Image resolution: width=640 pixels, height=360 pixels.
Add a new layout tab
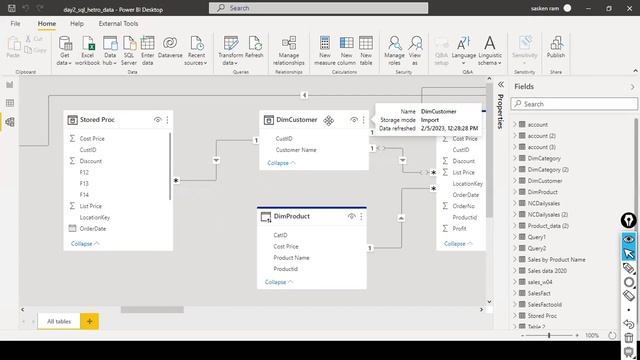[89, 321]
